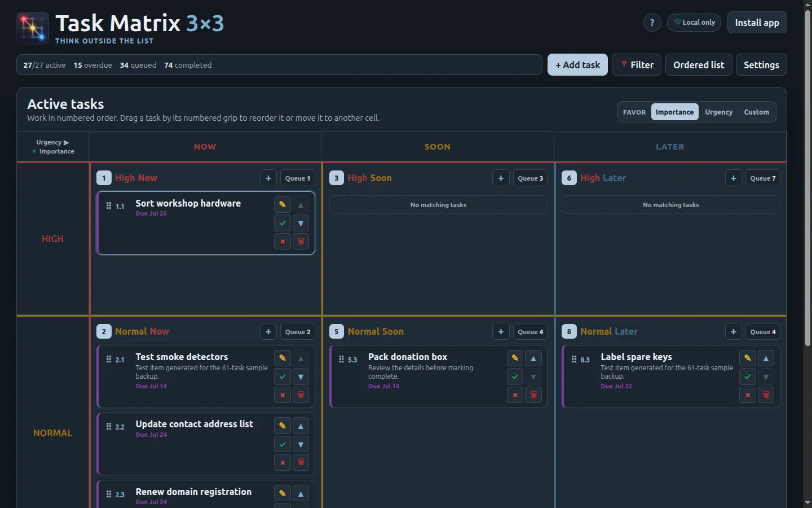Expand Queue 4 in Normal Soon

pos(530,332)
